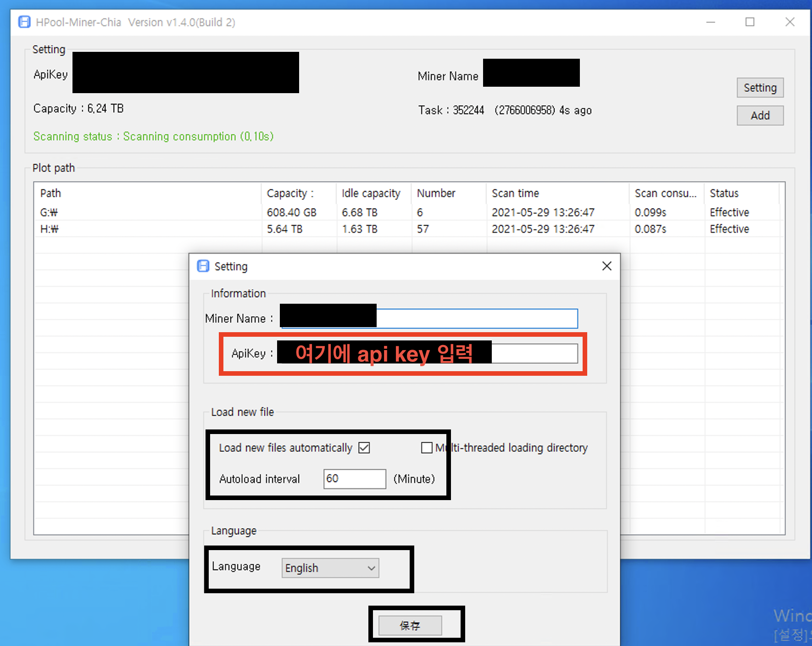Viewport: 812px width, 646px height.
Task: Click the Effective status for H: drive
Action: click(729, 229)
